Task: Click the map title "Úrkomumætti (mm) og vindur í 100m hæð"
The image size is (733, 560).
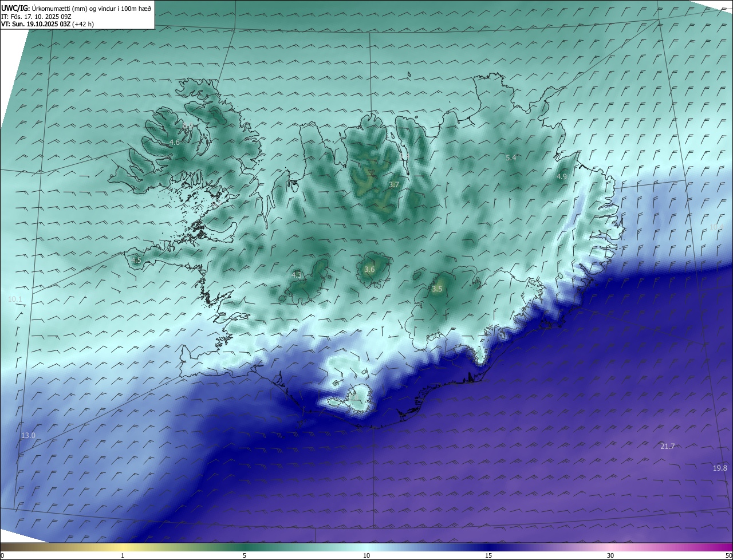Action: (91, 8)
